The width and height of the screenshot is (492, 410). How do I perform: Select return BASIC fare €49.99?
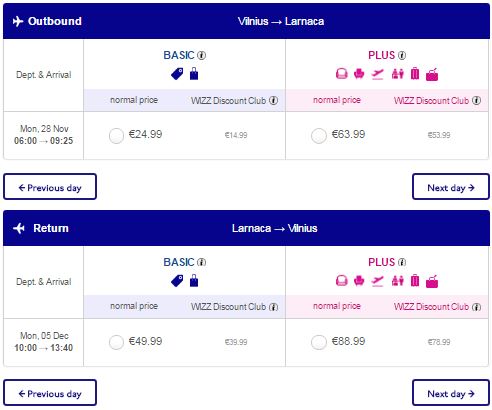(x=116, y=342)
